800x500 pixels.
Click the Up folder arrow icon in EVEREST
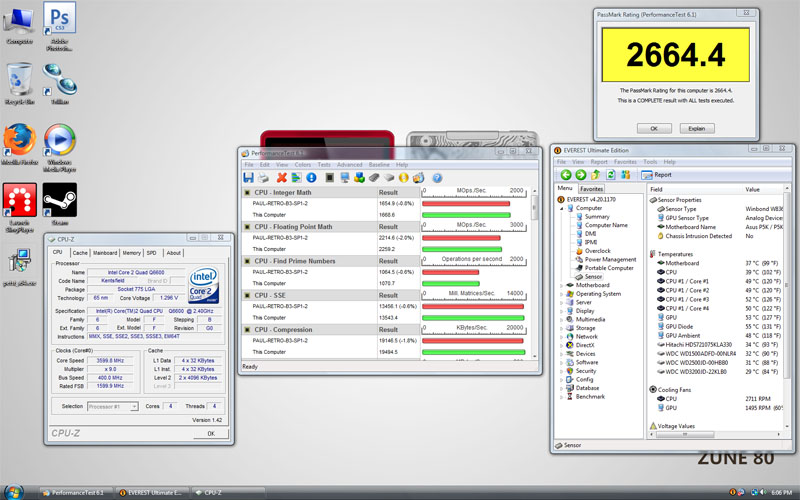pos(595,174)
